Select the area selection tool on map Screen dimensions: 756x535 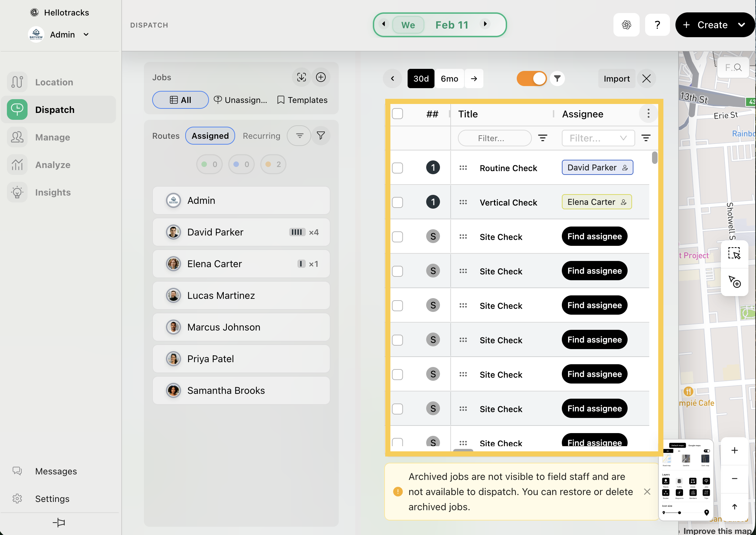pos(734,253)
